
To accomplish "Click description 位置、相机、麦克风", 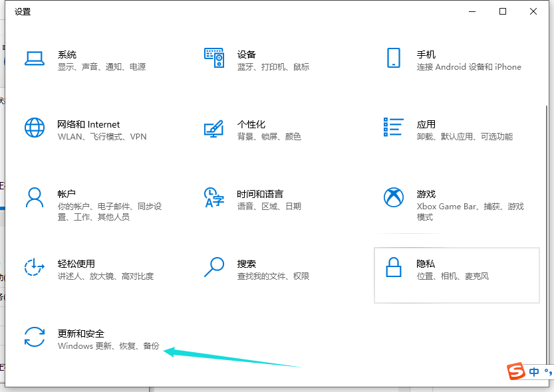I will click(453, 276).
